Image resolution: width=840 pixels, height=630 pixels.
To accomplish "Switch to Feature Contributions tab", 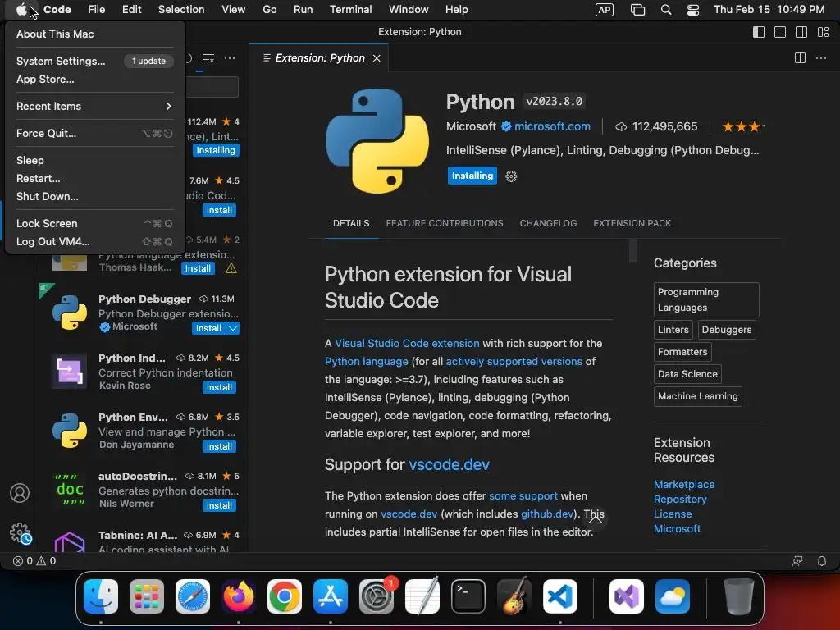I will pos(445,223).
